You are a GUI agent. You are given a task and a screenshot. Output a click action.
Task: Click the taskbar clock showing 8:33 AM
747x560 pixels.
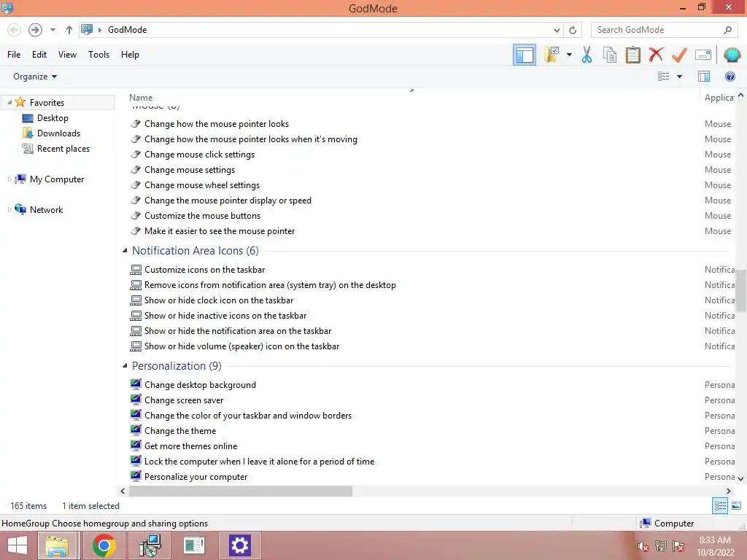pyautogui.click(x=715, y=546)
